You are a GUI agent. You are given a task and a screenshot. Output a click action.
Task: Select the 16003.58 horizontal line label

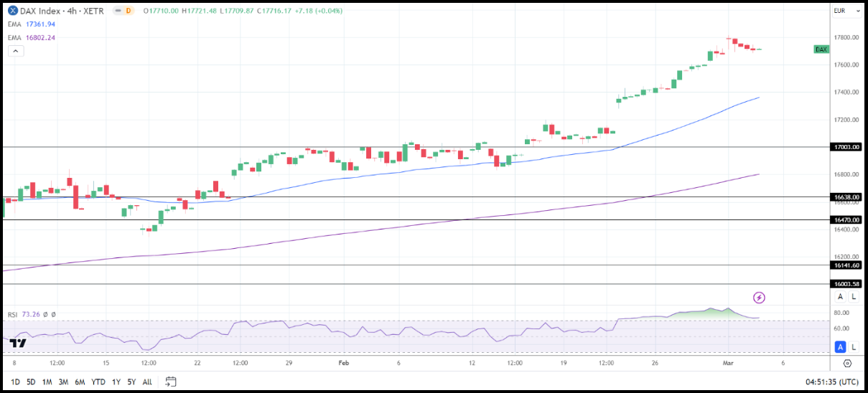846,284
